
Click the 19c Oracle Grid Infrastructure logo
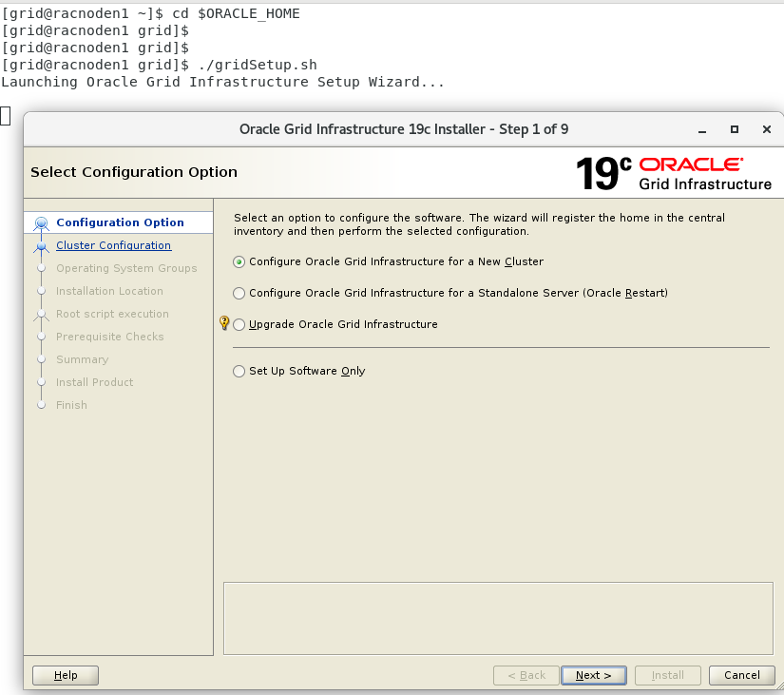(674, 173)
